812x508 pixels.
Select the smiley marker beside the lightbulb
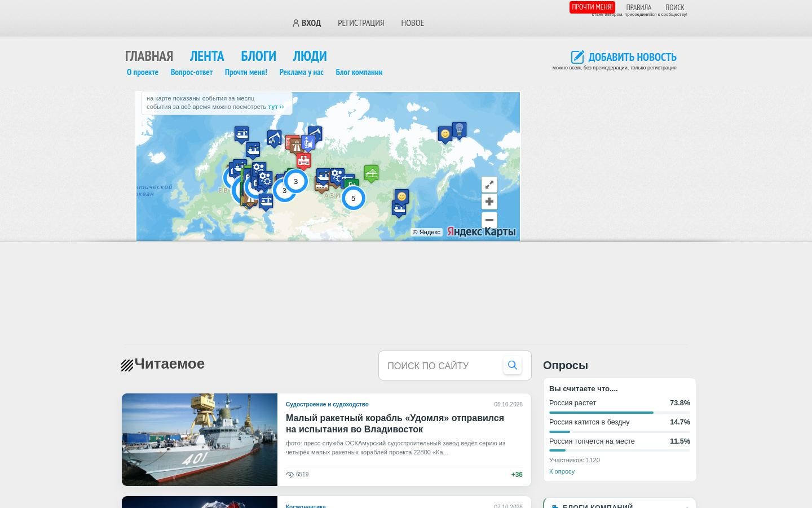point(445,134)
